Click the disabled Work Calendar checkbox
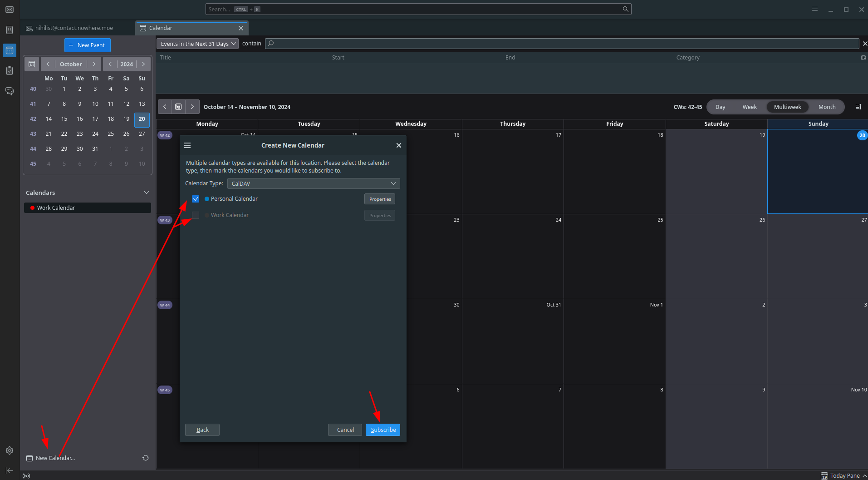This screenshot has width=868, height=480. coord(196,215)
